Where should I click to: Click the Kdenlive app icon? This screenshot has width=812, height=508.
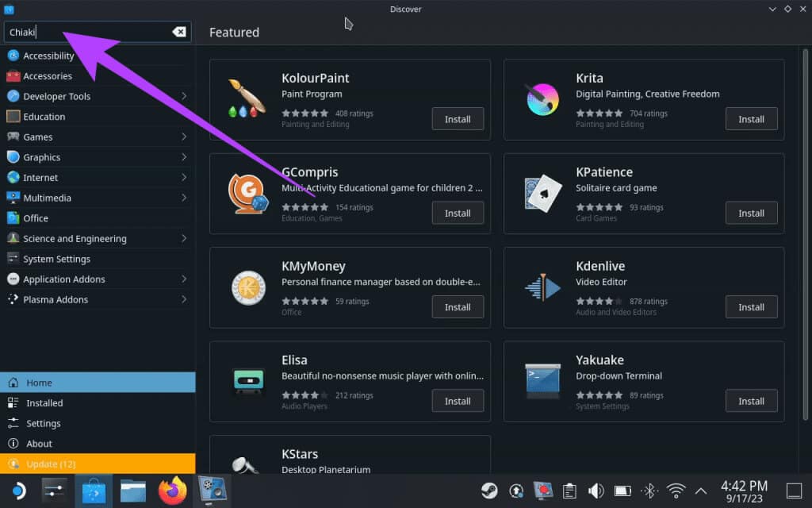tap(542, 287)
